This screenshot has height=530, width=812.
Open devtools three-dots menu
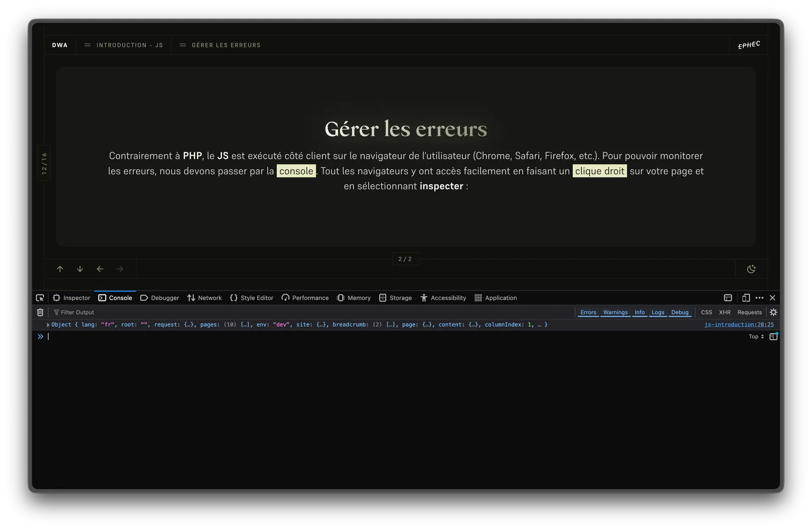[x=759, y=298]
